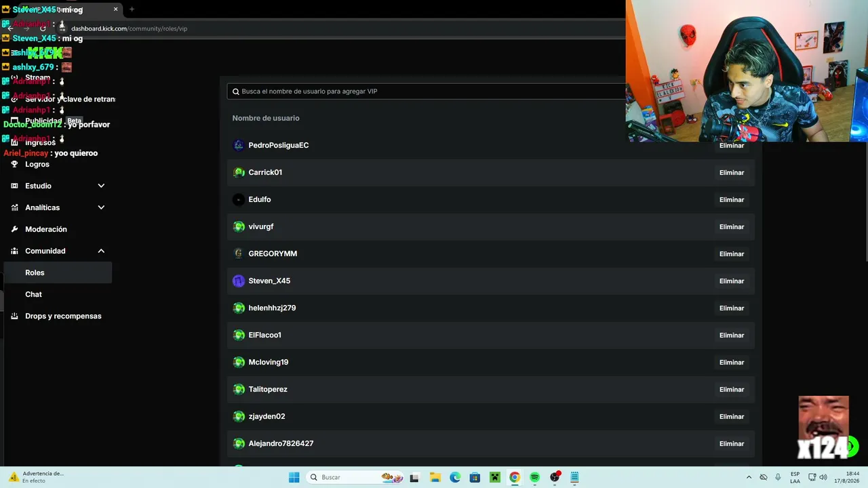The image size is (868, 488).
Task: Click GREGORYMM avatar icon
Action: pyautogui.click(x=239, y=253)
